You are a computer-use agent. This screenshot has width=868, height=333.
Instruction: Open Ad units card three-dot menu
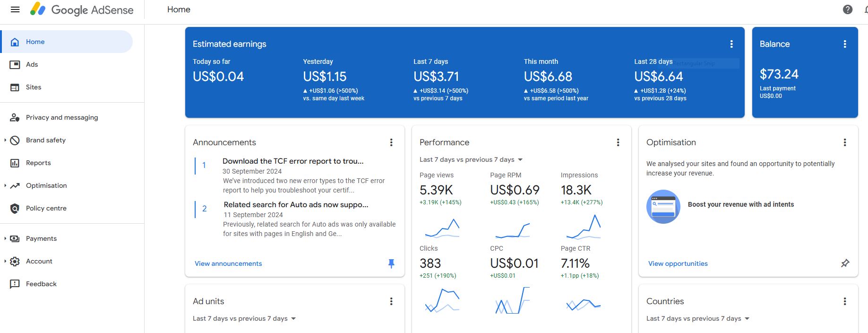pos(391,301)
